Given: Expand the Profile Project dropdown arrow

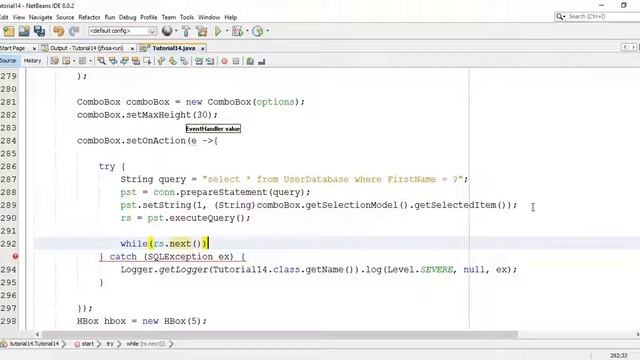Looking at the screenshot, I should pyautogui.click(x=268, y=31).
